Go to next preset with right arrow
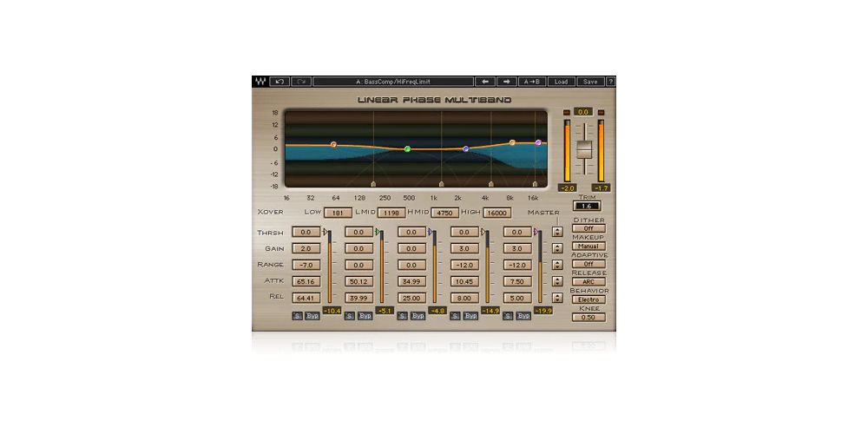Viewport: 868px width, 434px height. 507,82
